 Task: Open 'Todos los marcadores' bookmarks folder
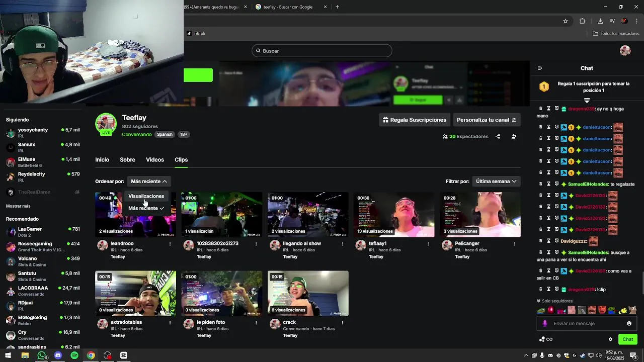(616, 34)
